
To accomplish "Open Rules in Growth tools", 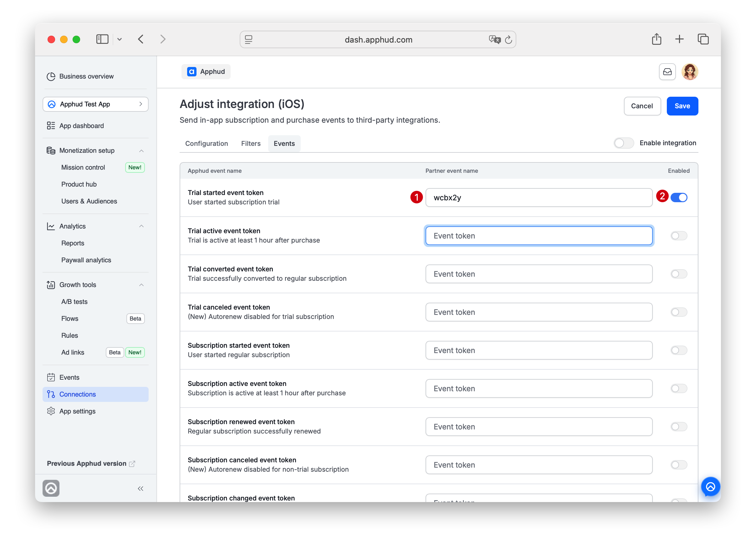I will (x=69, y=336).
